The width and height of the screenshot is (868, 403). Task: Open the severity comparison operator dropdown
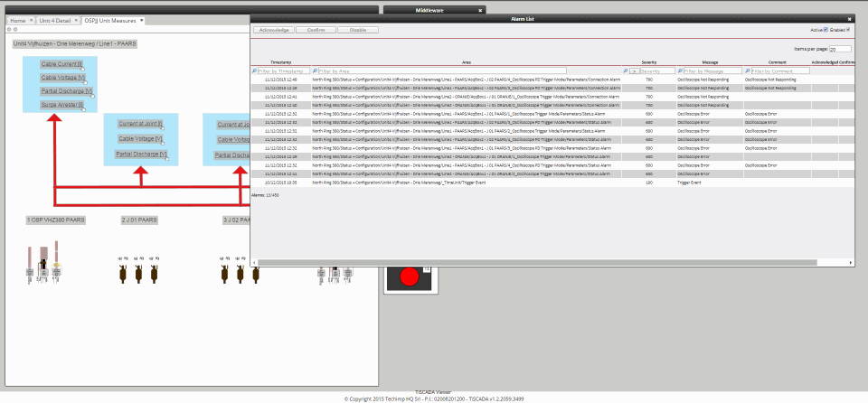point(634,70)
